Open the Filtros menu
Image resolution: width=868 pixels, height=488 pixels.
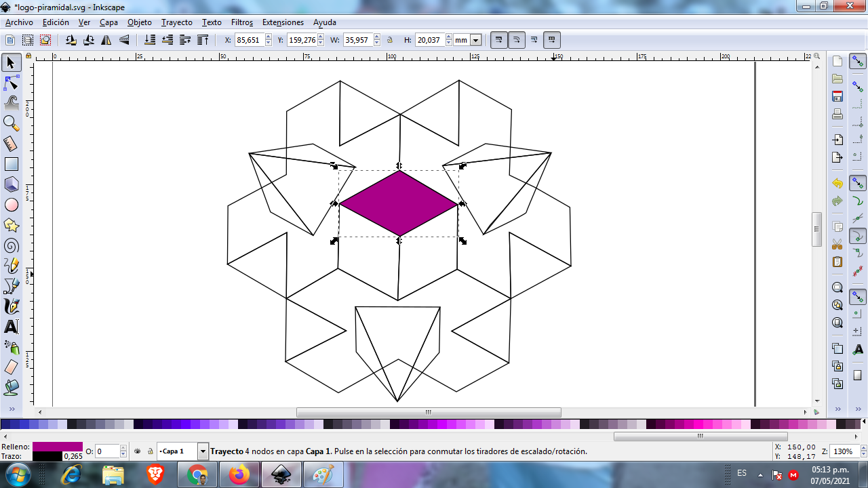coord(242,22)
